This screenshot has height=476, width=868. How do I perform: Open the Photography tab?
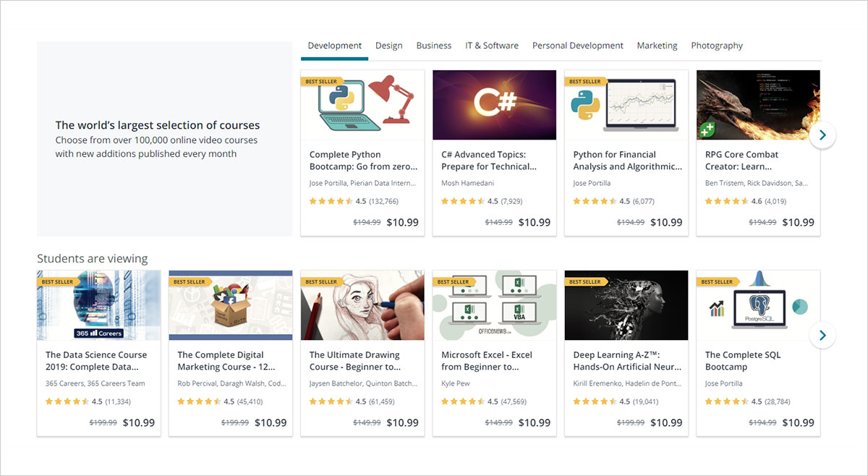pyautogui.click(x=717, y=46)
